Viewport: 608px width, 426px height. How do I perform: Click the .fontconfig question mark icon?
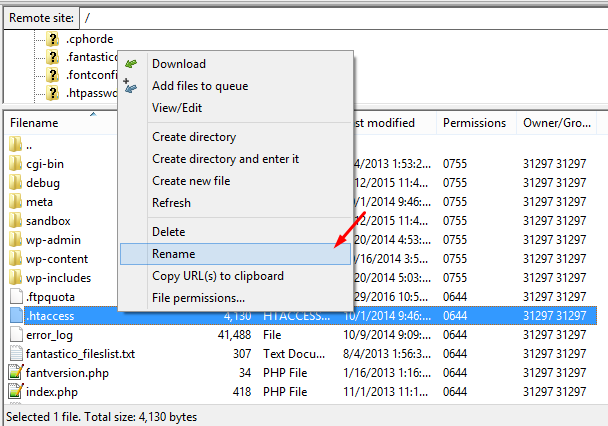[53, 75]
